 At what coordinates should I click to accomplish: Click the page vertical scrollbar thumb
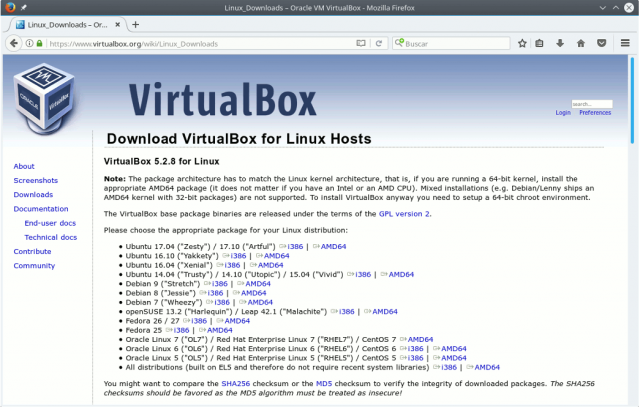(632, 100)
